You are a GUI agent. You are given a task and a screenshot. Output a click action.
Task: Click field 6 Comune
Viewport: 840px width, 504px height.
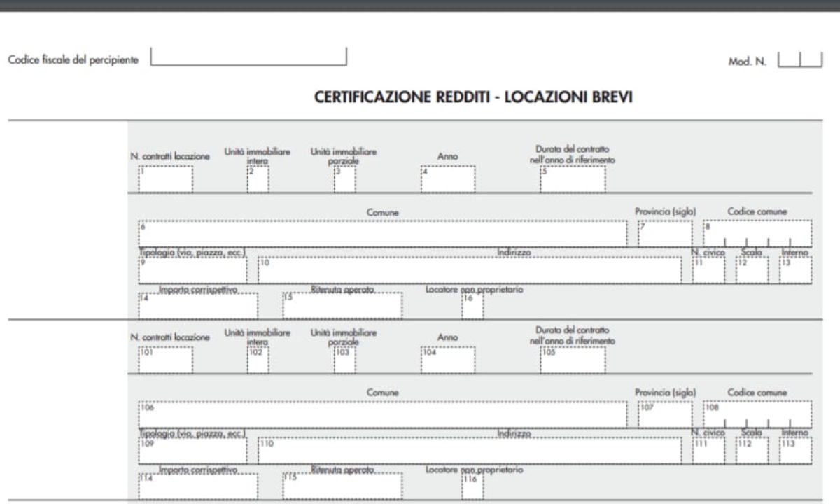[383, 233]
